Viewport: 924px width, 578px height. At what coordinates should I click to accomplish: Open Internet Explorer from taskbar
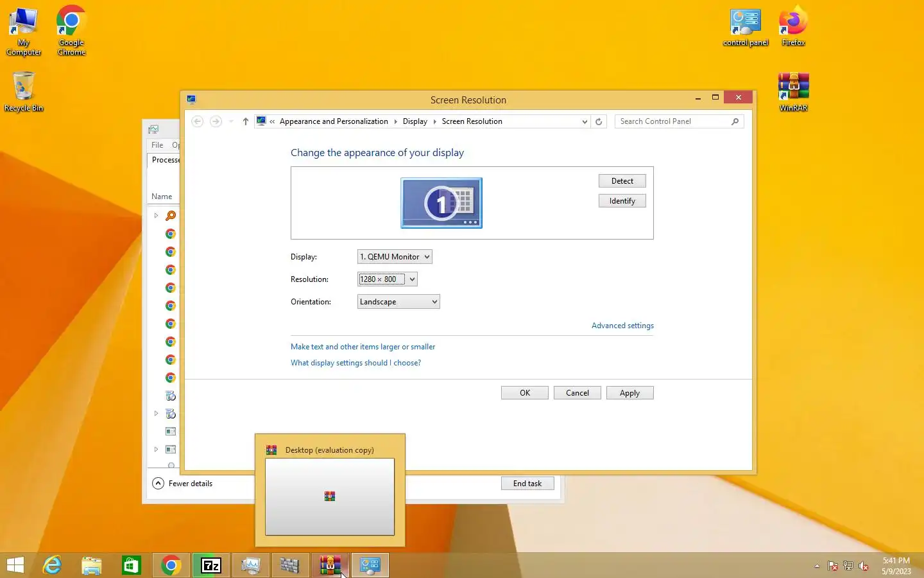click(52, 565)
